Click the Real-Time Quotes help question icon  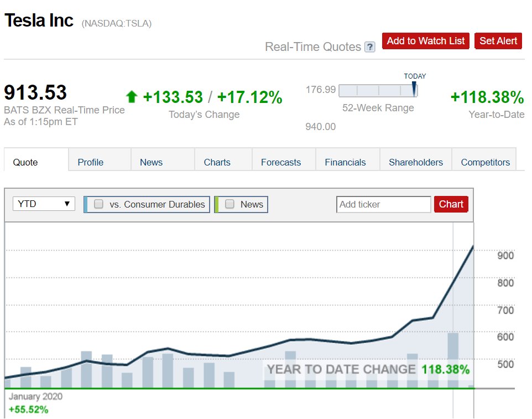click(x=370, y=47)
